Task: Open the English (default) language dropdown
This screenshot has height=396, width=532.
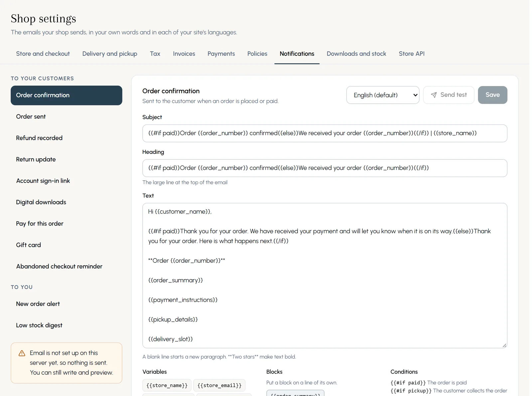Action: click(x=383, y=95)
